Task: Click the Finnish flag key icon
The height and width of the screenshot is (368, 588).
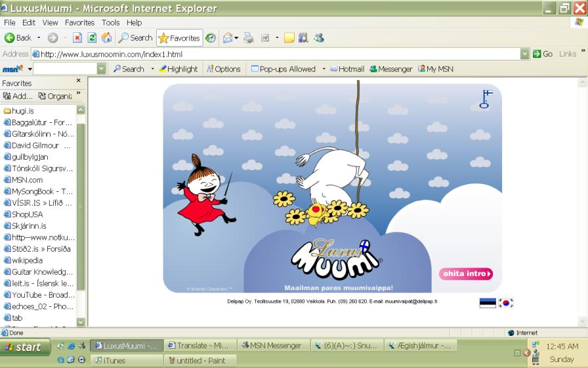Action: point(486,99)
